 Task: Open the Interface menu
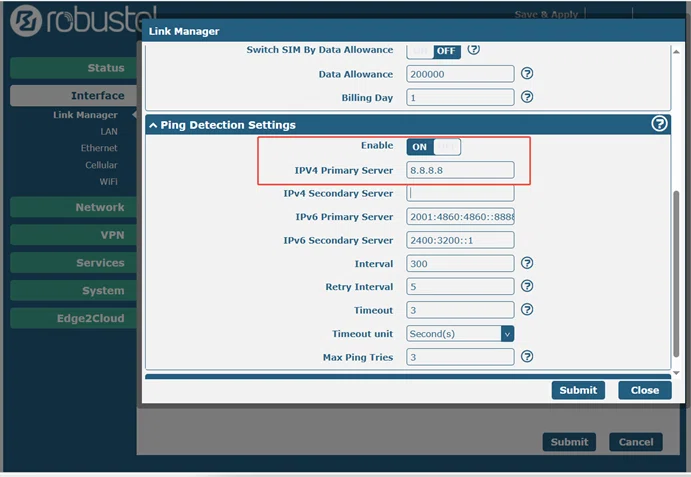(74, 96)
